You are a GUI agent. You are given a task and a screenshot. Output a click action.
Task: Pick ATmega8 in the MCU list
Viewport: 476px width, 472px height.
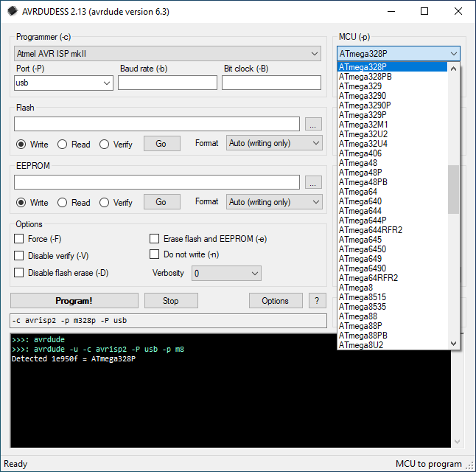(392, 288)
